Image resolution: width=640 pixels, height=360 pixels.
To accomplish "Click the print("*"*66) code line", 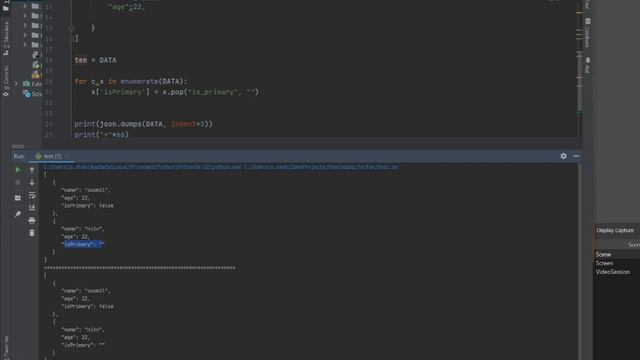I will coord(101,134).
